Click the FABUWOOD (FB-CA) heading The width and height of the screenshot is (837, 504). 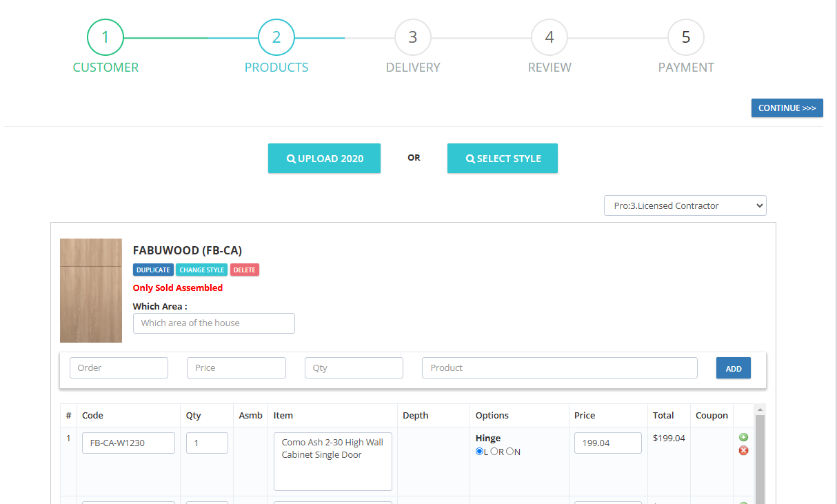click(x=188, y=250)
